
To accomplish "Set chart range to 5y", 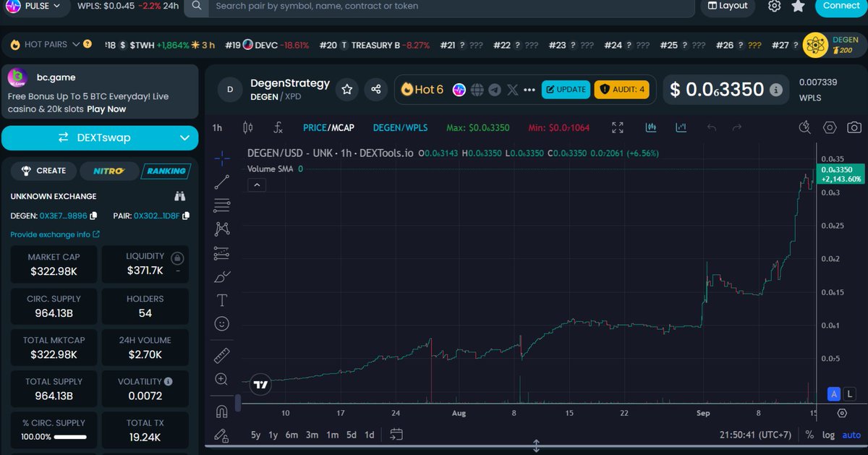I will (256, 435).
